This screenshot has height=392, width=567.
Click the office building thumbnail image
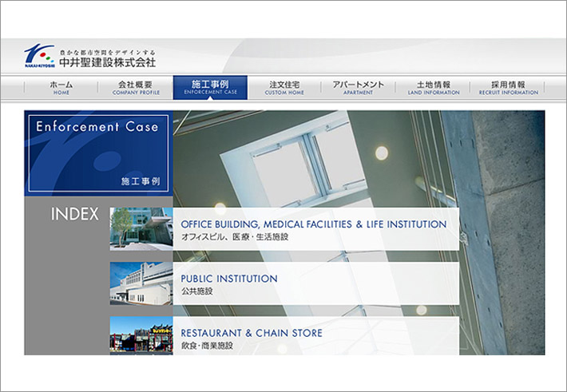pos(141,229)
